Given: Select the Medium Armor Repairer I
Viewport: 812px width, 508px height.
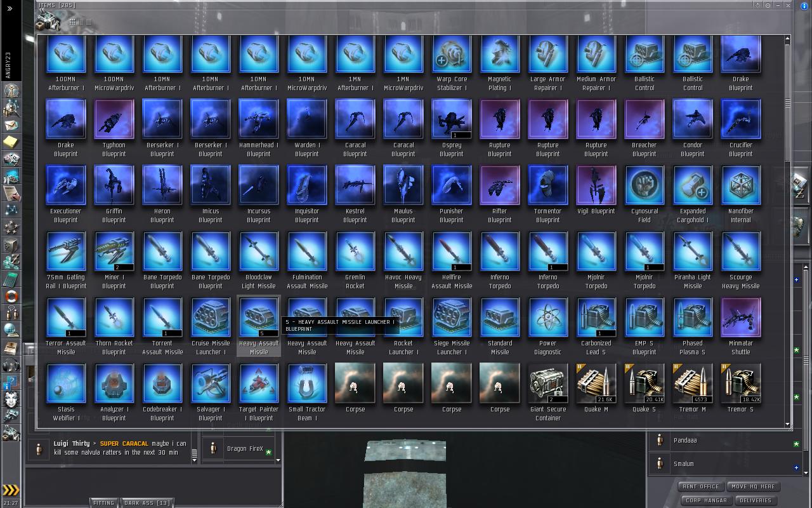Looking at the screenshot, I should click(596, 63).
